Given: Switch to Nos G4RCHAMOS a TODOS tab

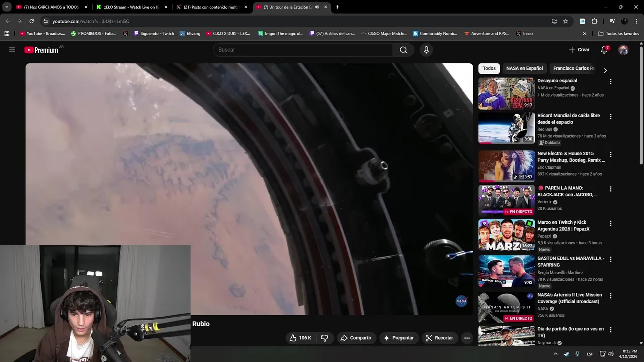Looking at the screenshot, I should tap(50, 7).
